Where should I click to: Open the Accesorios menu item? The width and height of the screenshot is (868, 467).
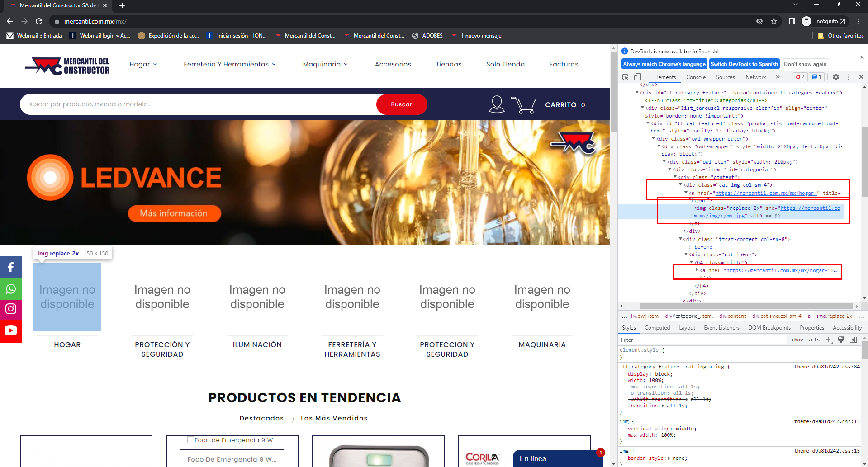pyautogui.click(x=393, y=64)
